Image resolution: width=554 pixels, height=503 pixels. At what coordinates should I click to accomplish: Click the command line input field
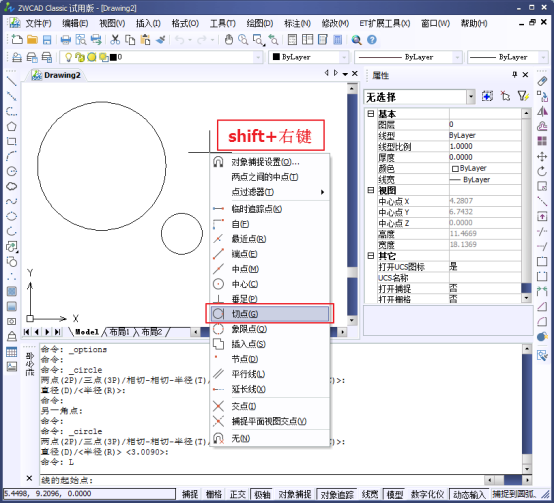coord(261,480)
